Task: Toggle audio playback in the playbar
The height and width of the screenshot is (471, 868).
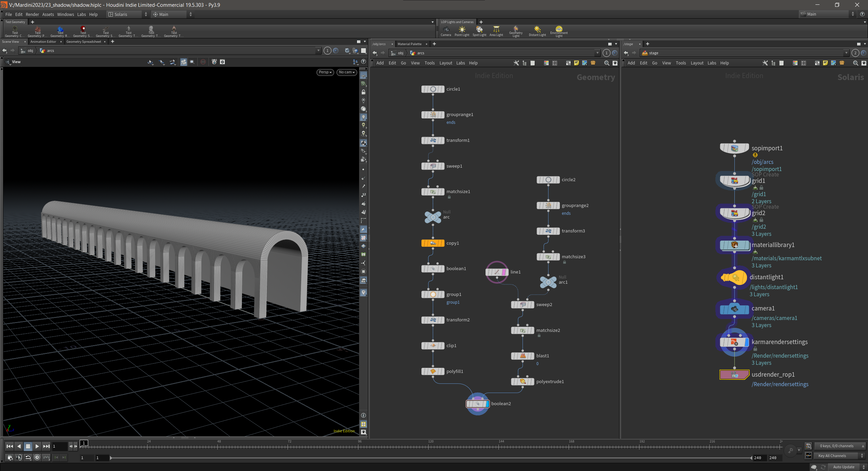Action: point(19,457)
